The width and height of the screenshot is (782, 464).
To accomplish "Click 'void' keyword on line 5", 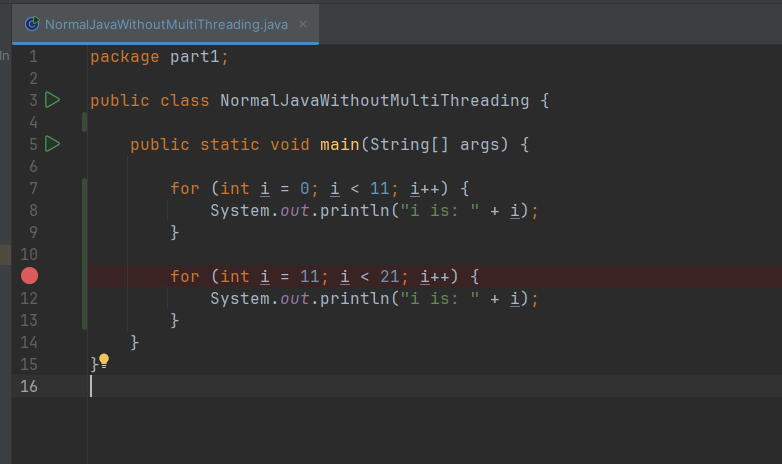I will 290,144.
